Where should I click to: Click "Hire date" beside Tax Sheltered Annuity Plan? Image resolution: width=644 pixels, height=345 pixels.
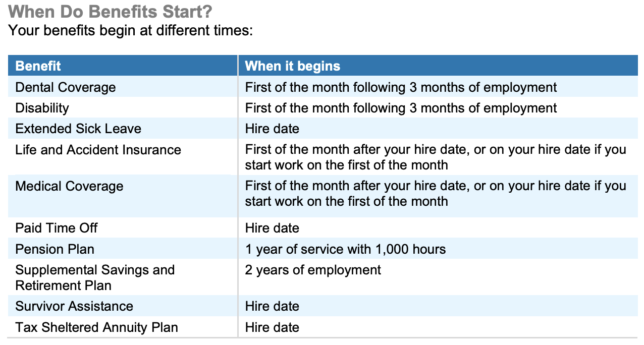(272, 327)
